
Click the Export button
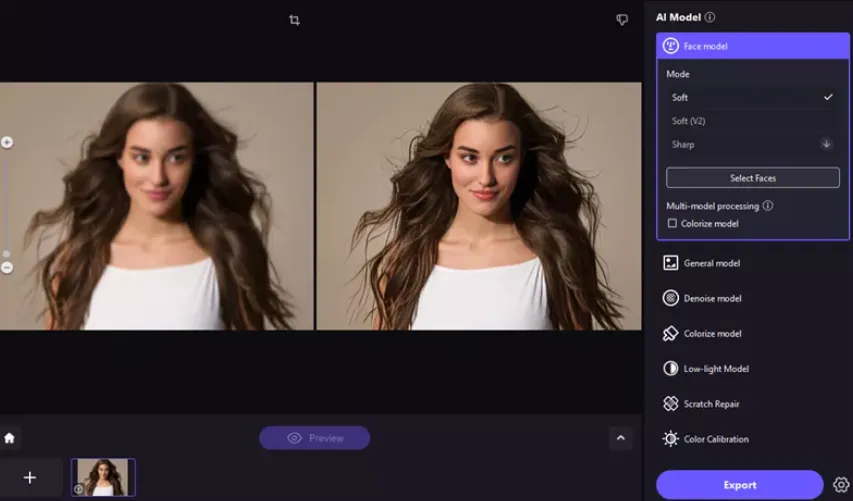pyautogui.click(x=739, y=485)
